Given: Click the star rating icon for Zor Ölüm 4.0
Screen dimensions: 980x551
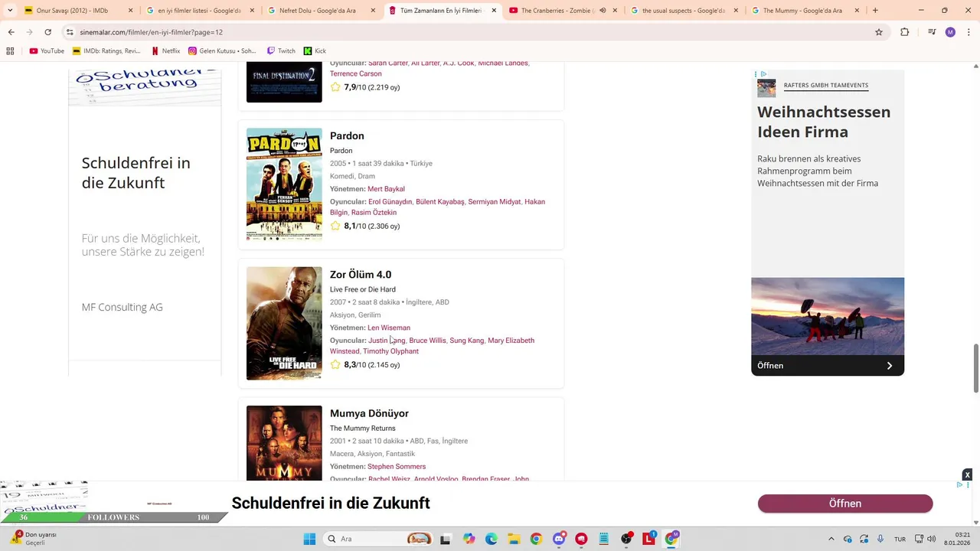Looking at the screenshot, I should coord(335,364).
